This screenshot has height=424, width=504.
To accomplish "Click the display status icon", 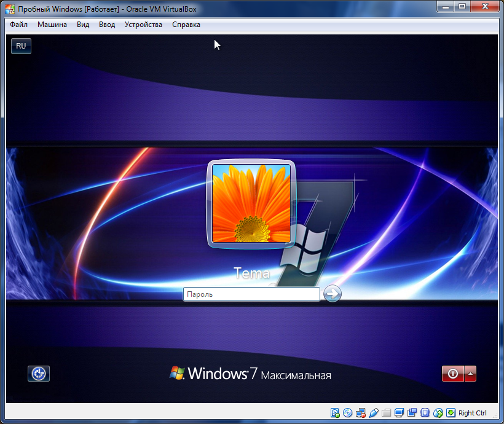I will pyautogui.click(x=400, y=413).
